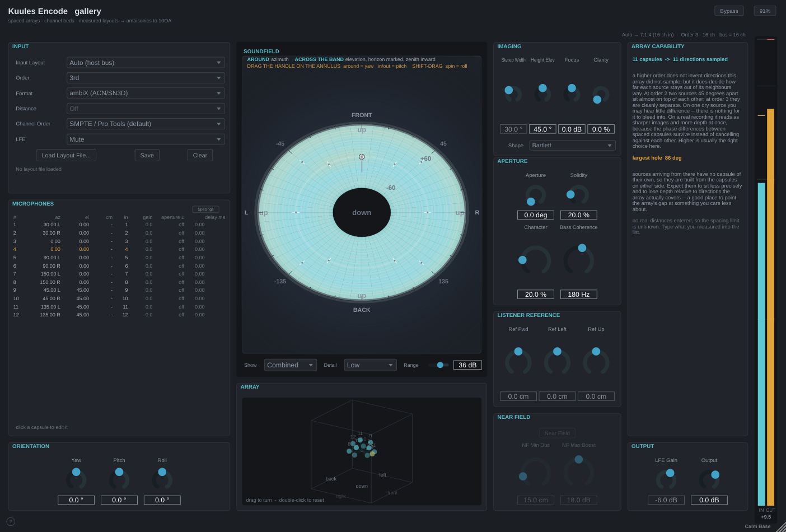The height and width of the screenshot is (532, 786).
Task: Open the LFE dropdown showing Mute
Action: pos(146,139)
